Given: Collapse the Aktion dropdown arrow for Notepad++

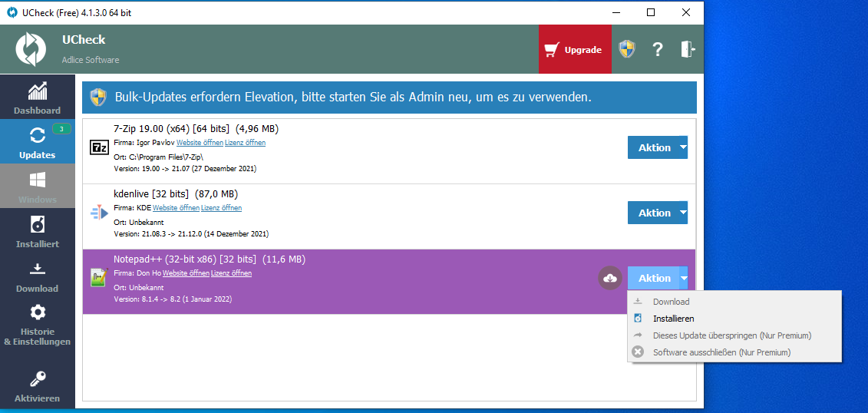Looking at the screenshot, I should point(684,278).
